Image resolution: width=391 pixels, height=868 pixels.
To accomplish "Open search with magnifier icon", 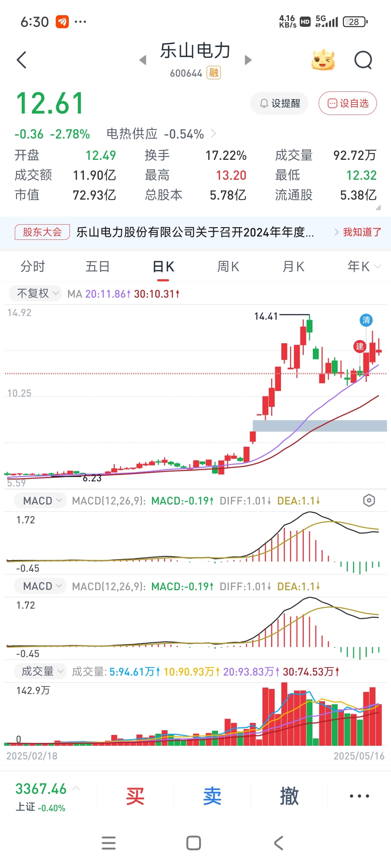I will [x=363, y=60].
